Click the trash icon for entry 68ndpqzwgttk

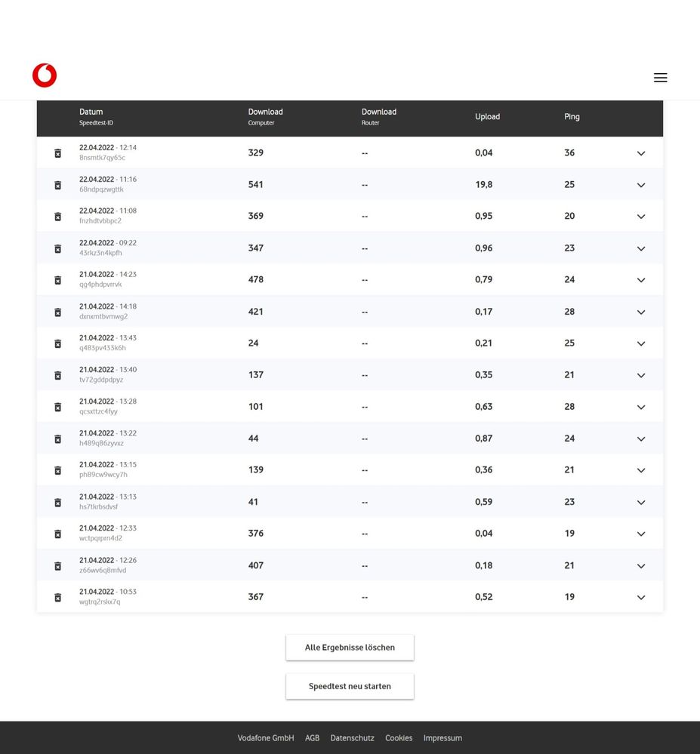57,184
